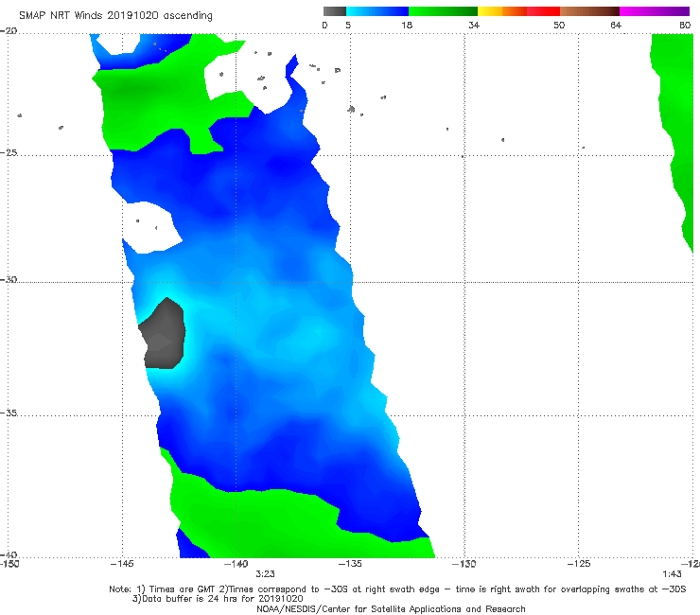Click the color bar label '50'
The height and width of the screenshot is (615, 700).
[x=559, y=25]
